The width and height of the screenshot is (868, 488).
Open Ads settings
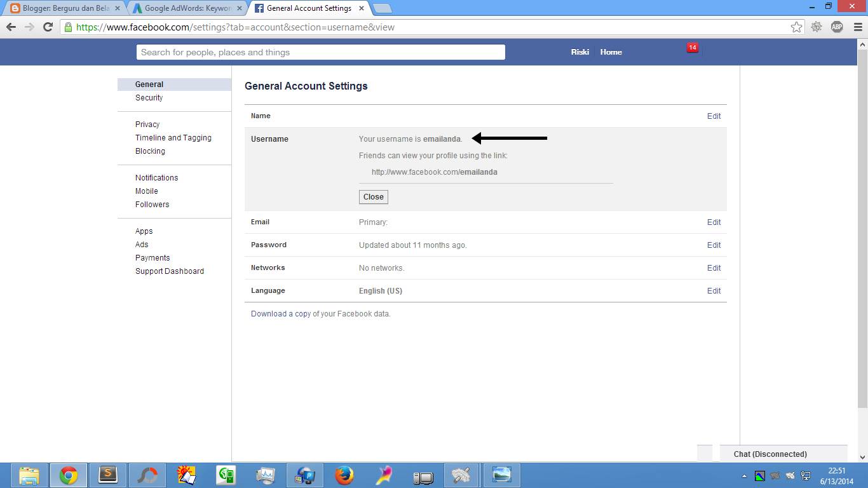(142, 245)
